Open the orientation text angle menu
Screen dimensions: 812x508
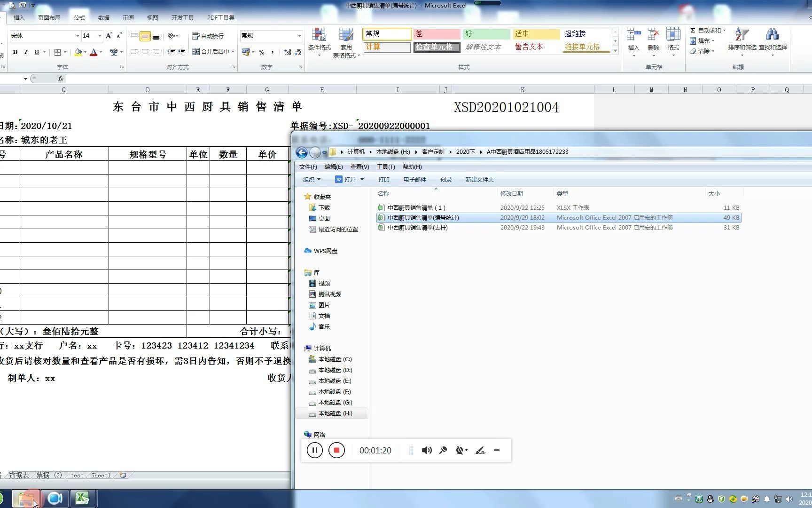pos(172,36)
